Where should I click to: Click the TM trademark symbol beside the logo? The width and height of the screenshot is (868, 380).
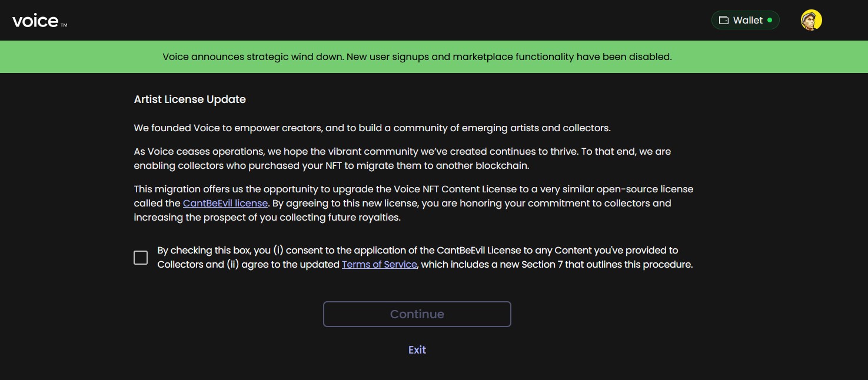tap(64, 25)
